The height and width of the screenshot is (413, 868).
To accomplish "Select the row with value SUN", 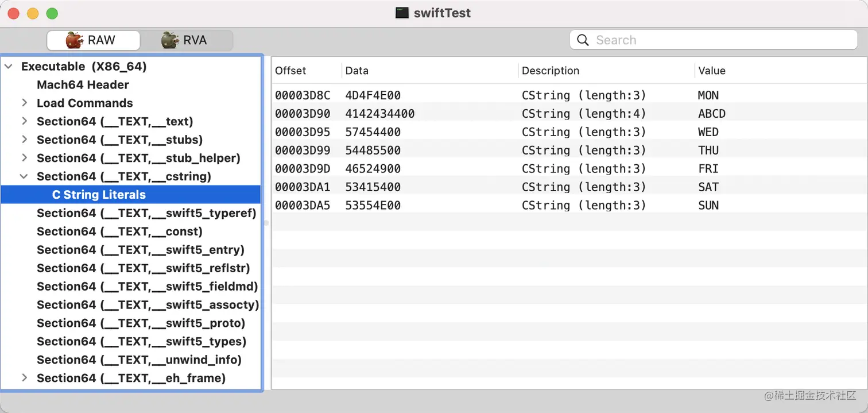I will [568, 206].
